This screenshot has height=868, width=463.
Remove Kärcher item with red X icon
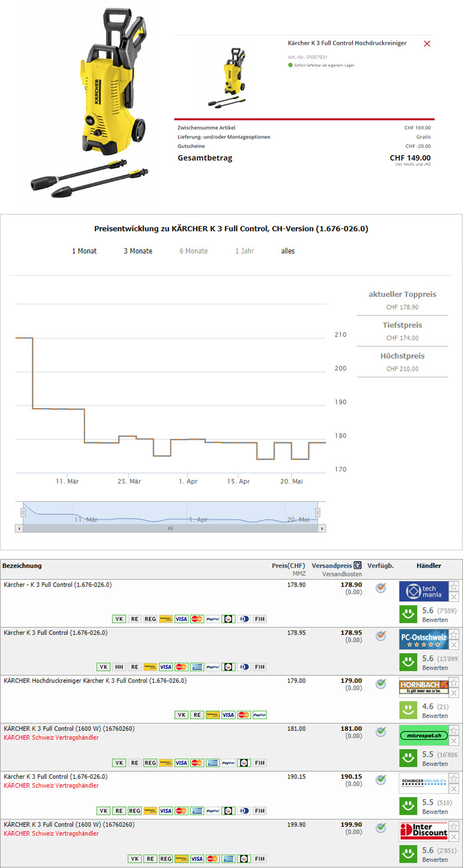tap(427, 44)
